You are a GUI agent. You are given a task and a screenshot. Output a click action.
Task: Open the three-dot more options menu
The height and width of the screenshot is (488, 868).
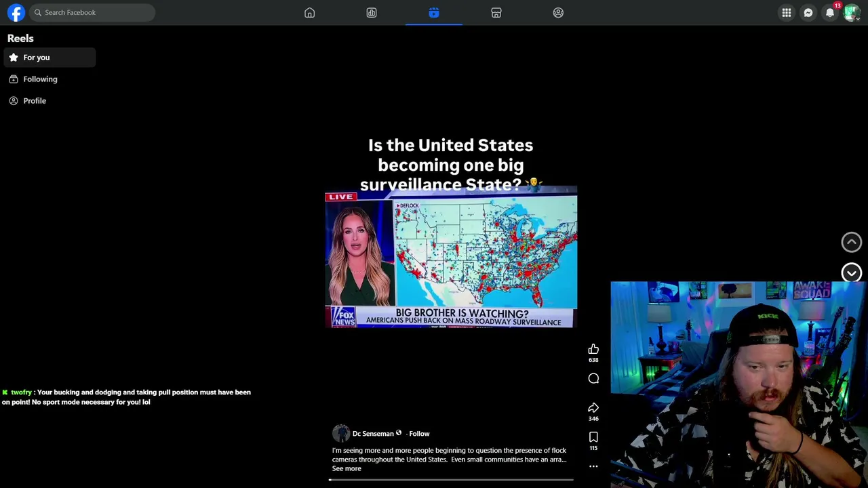pos(593,466)
